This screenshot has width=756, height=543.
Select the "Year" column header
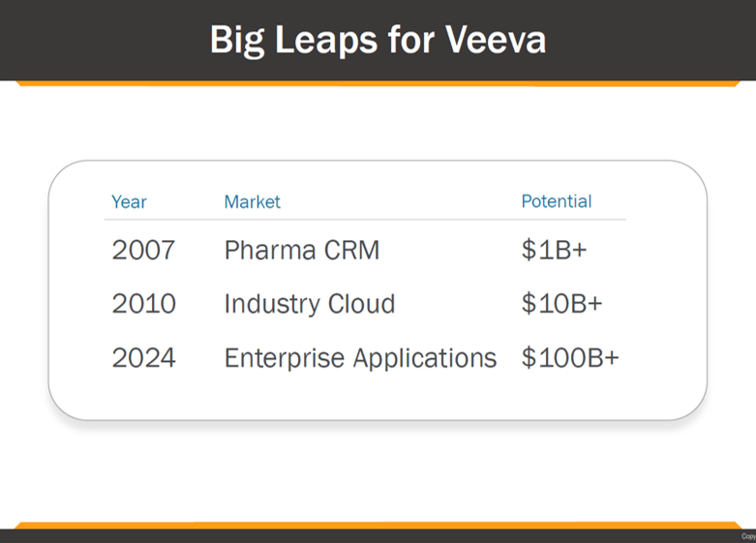[129, 201]
